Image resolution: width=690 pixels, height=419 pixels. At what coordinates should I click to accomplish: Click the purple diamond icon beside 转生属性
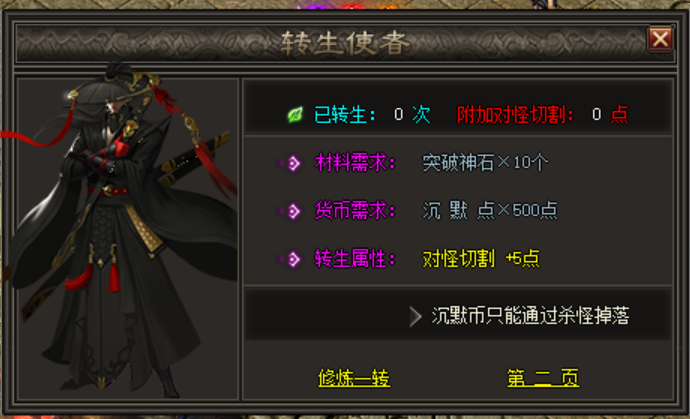(x=294, y=259)
